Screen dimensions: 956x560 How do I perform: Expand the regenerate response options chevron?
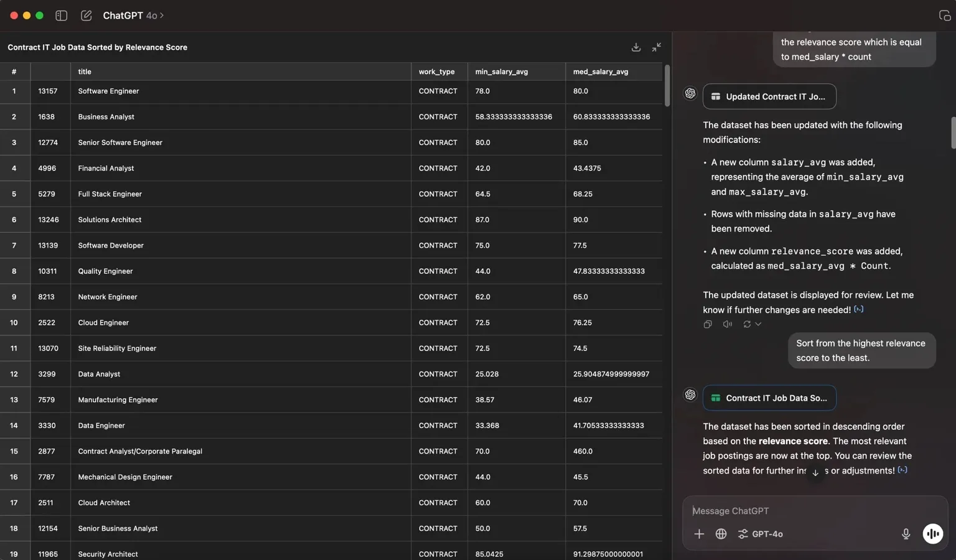tap(758, 324)
